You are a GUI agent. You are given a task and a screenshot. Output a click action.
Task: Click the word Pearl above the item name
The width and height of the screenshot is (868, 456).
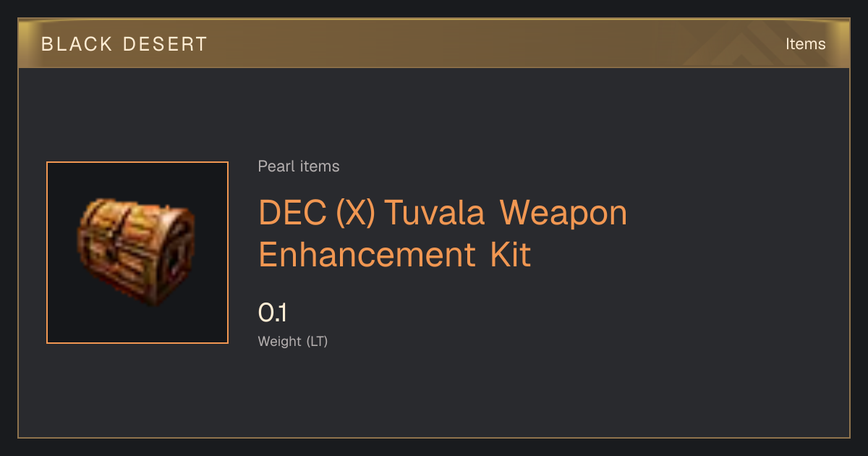click(x=277, y=166)
